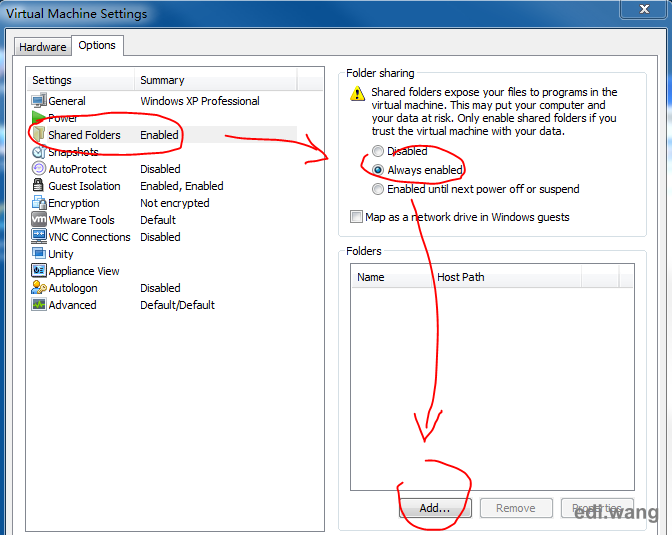Select the VMware Tools row label

pyautogui.click(x=81, y=220)
